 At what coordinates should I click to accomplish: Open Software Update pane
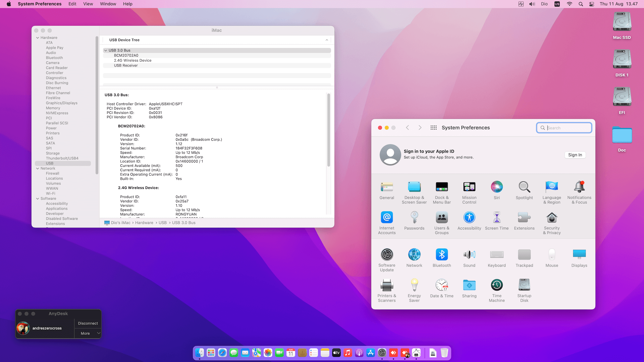387,260
